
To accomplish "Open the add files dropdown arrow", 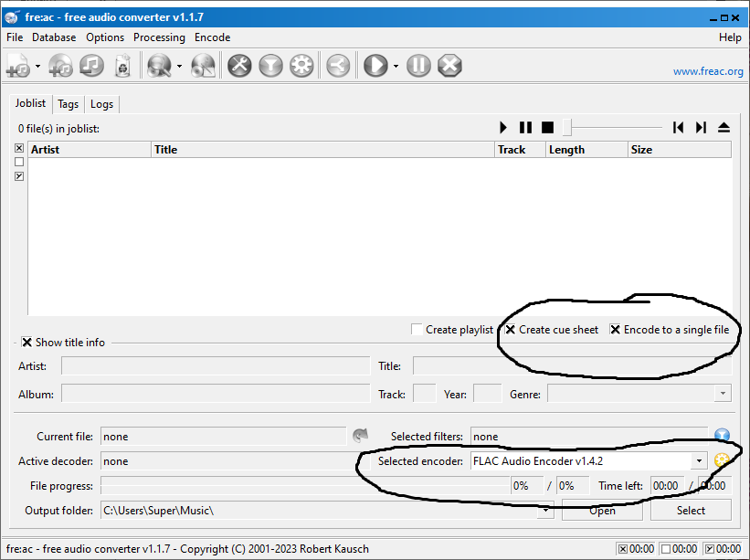I will [x=37, y=66].
